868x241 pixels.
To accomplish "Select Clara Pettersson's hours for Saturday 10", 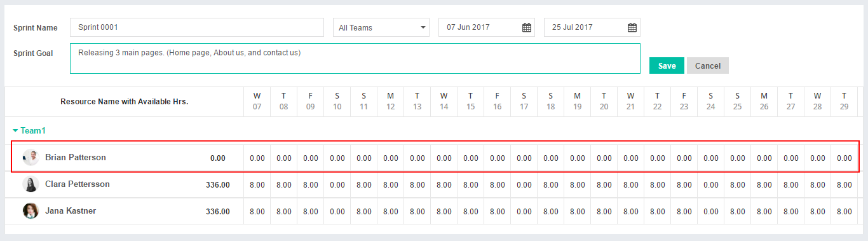I will tap(337, 185).
